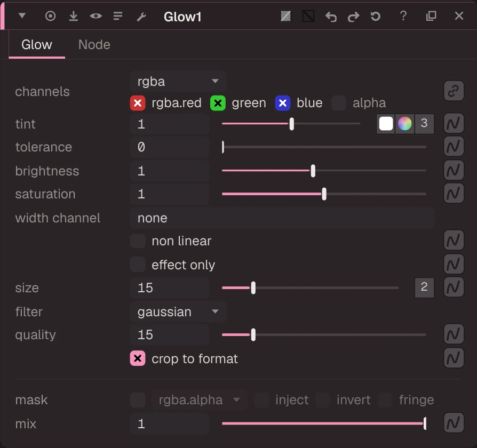Uncheck the rgba.red channel
Screen dimensions: 477x448
tap(138, 103)
